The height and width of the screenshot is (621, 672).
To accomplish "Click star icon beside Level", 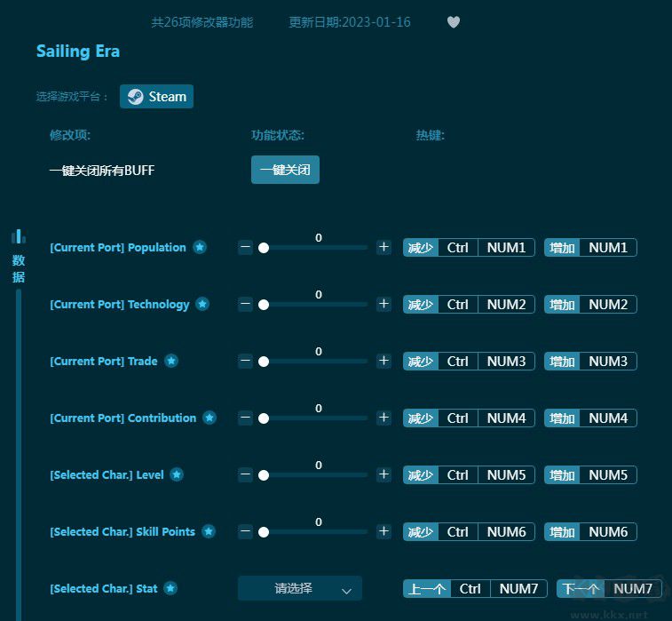I will click(177, 474).
